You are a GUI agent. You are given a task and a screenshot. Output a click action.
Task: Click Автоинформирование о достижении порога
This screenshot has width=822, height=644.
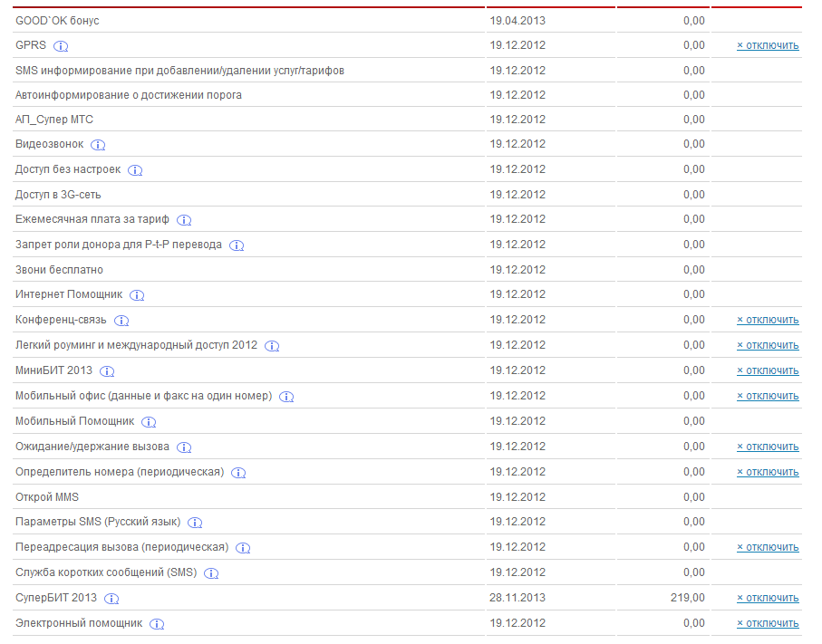click(x=129, y=95)
